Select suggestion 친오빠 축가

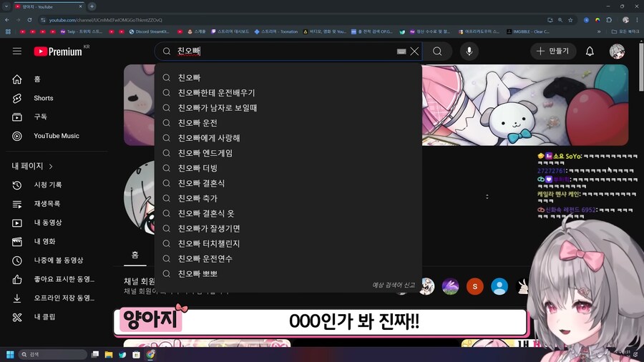point(288,198)
